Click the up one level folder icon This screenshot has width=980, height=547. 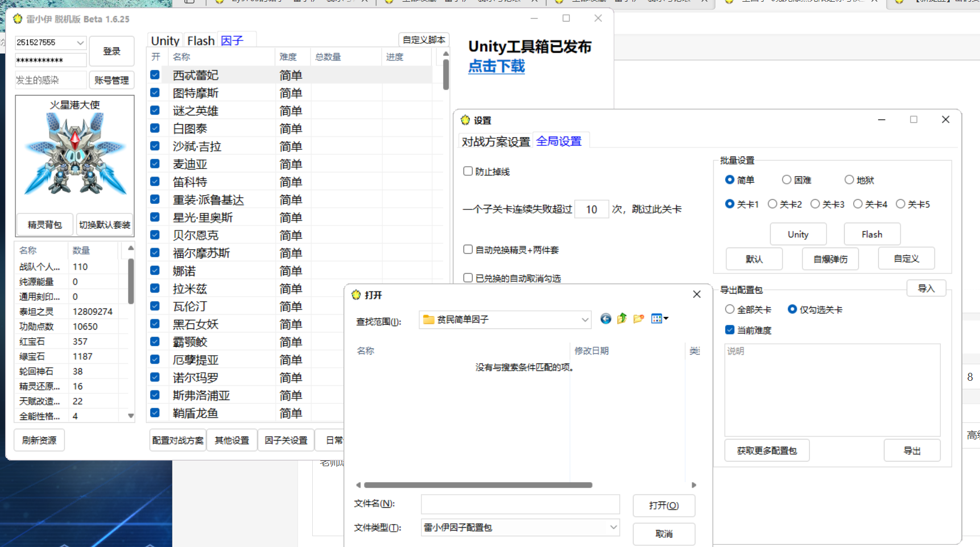622,319
